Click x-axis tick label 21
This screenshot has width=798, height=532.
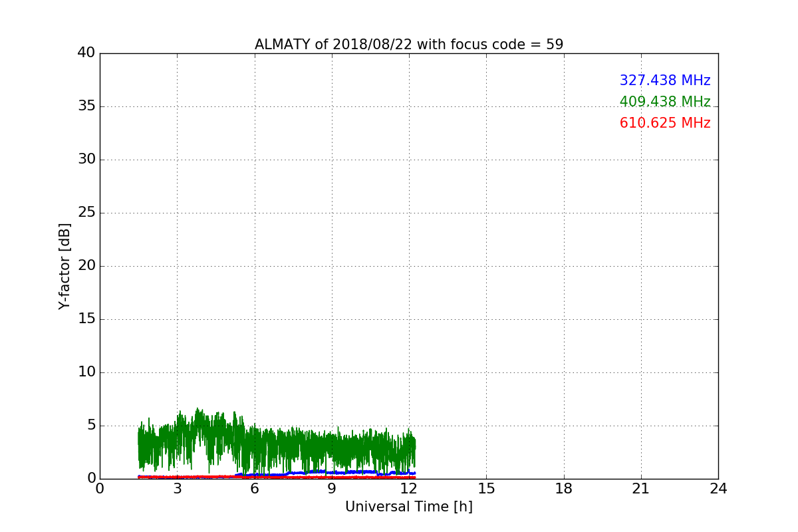pos(641,489)
